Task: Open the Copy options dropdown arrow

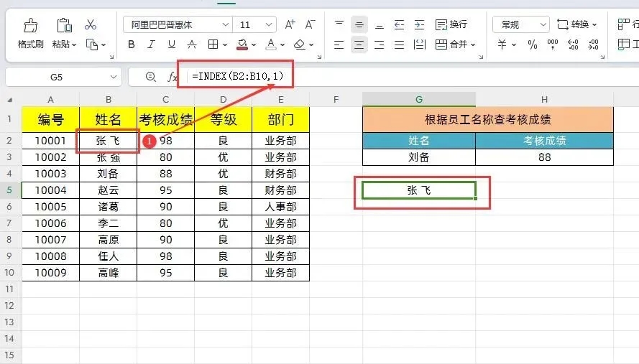Action: click(104, 45)
